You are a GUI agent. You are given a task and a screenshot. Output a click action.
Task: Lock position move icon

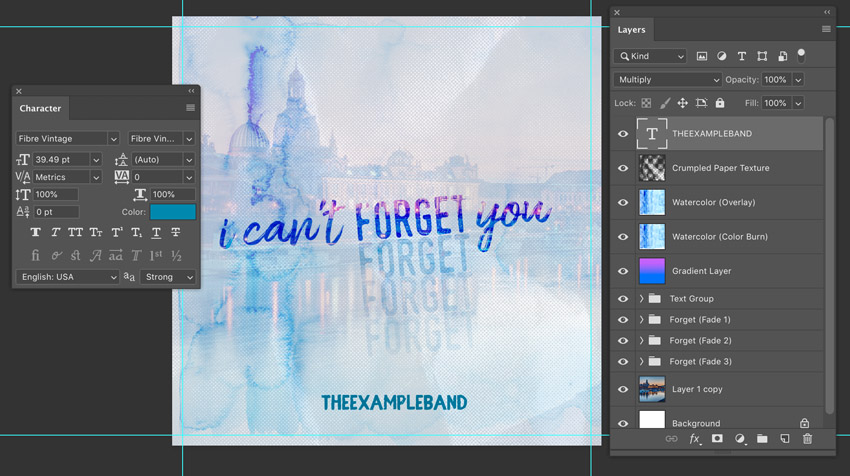coord(682,103)
